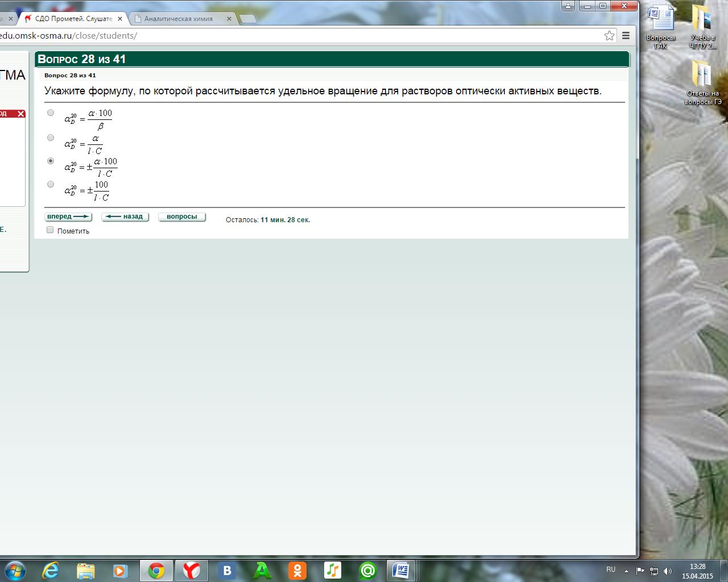Open the volume speaker tray icon
This screenshot has height=582, width=728.
pos(668,571)
